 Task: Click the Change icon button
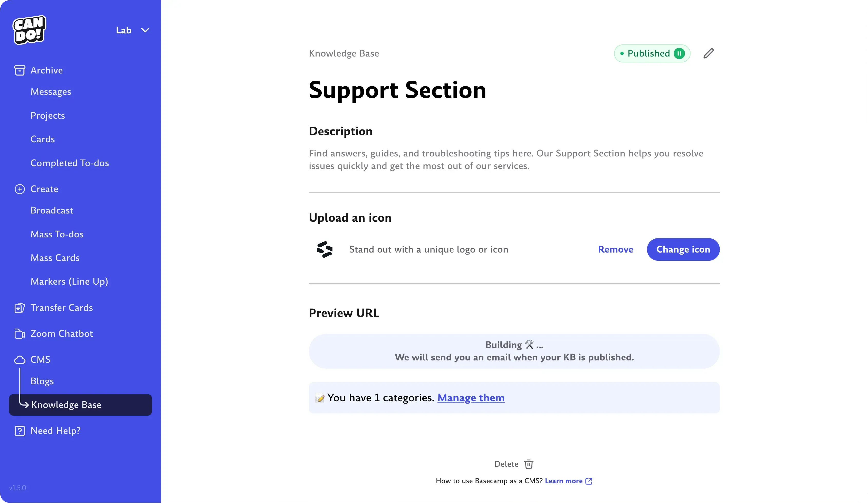point(683,249)
